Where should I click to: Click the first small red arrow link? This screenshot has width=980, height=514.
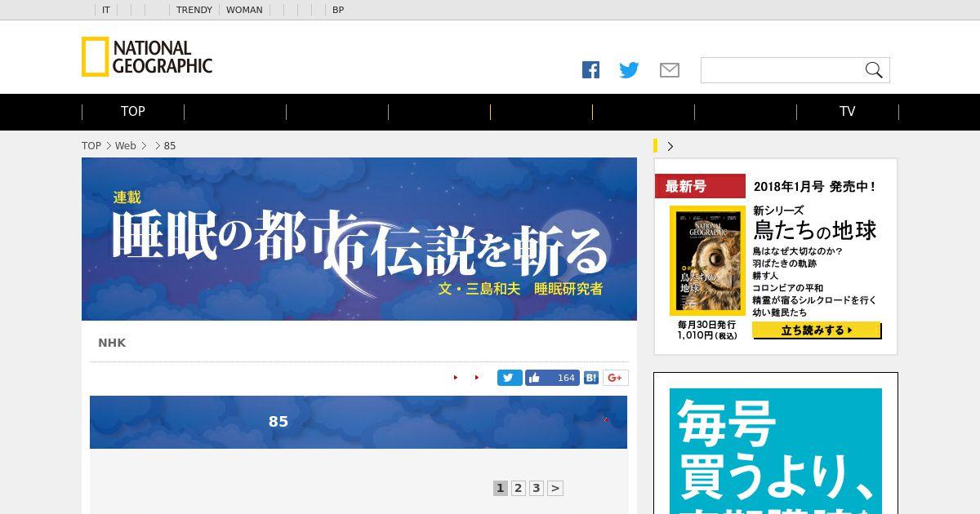456,378
